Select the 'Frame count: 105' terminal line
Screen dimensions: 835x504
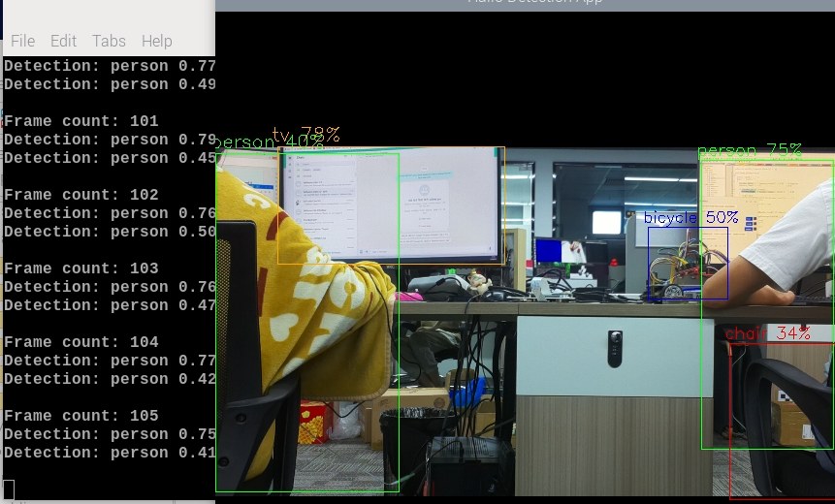[80, 416]
